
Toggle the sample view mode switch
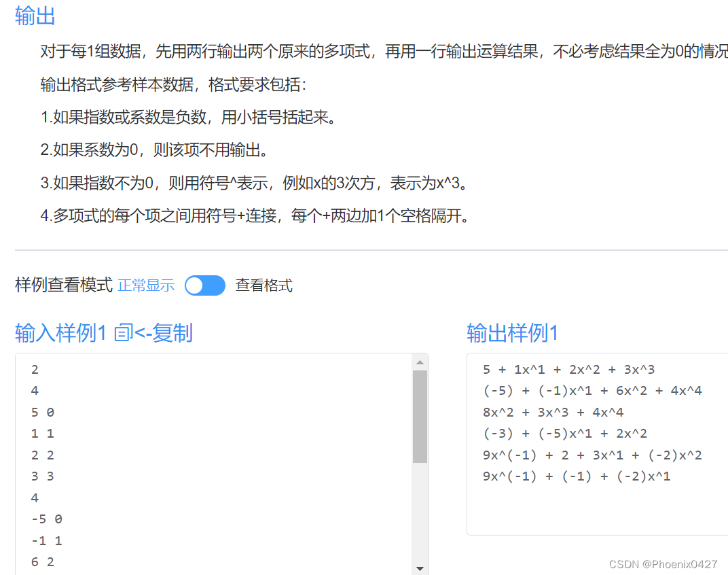click(205, 285)
